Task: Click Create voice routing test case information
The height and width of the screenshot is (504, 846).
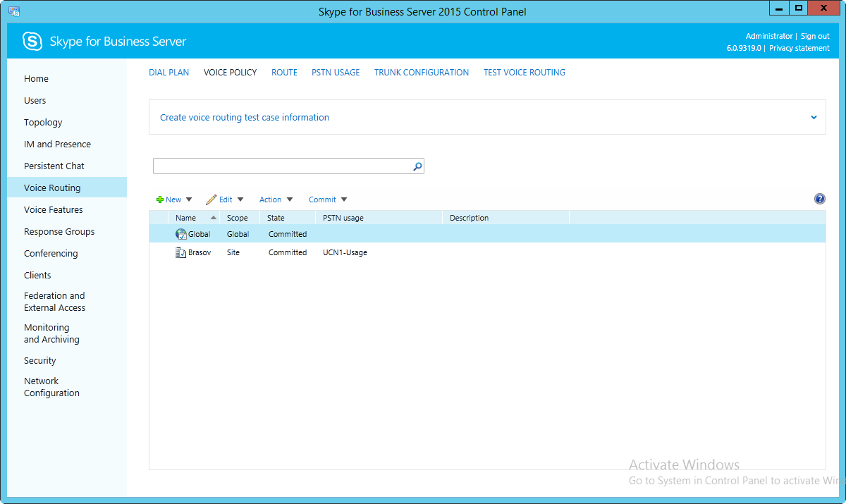Action: [245, 118]
